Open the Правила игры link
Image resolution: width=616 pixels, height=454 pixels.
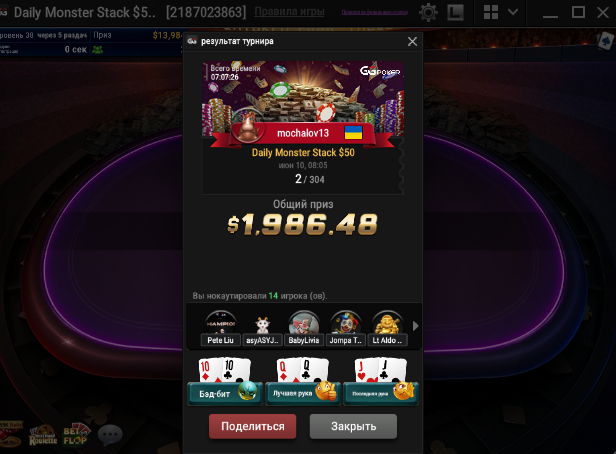290,12
